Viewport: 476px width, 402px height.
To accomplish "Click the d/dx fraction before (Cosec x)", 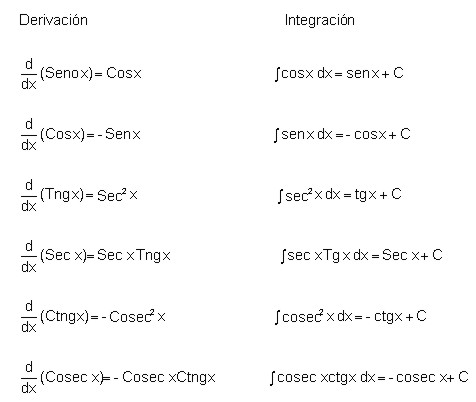I will pos(29,378).
